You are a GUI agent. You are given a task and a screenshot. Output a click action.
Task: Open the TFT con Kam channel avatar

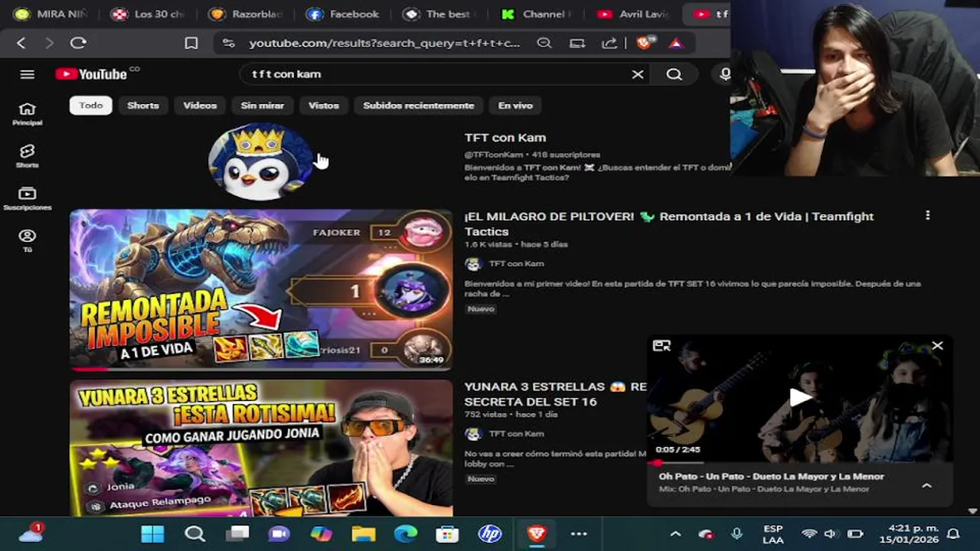coord(260,161)
